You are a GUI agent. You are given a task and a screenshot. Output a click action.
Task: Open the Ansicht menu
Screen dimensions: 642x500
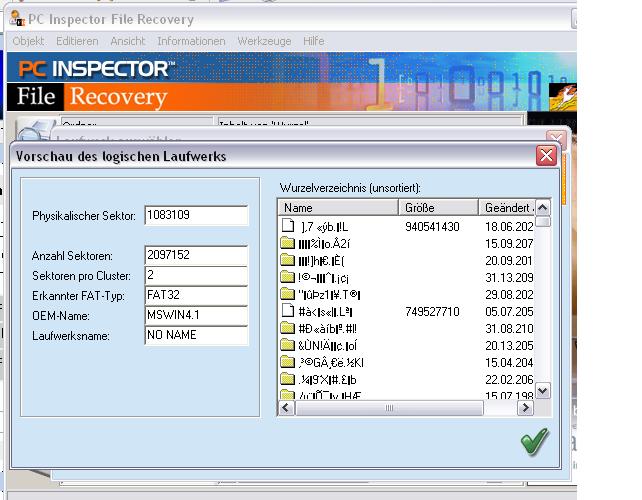click(128, 41)
